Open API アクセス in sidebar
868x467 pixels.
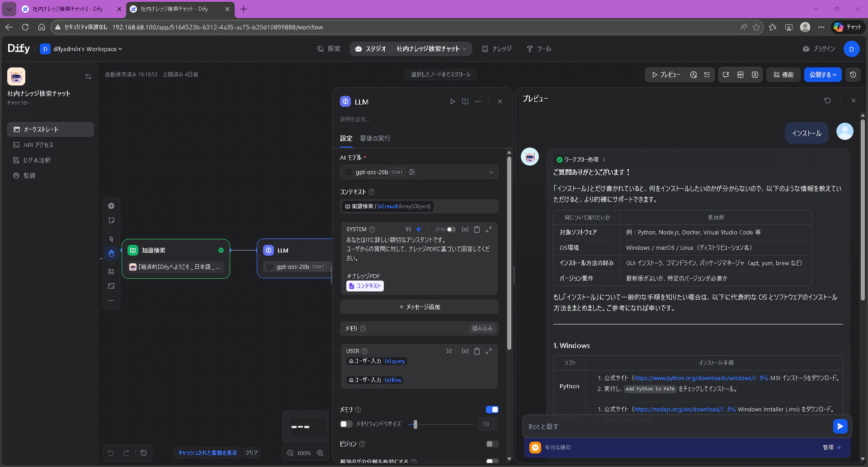click(50, 145)
